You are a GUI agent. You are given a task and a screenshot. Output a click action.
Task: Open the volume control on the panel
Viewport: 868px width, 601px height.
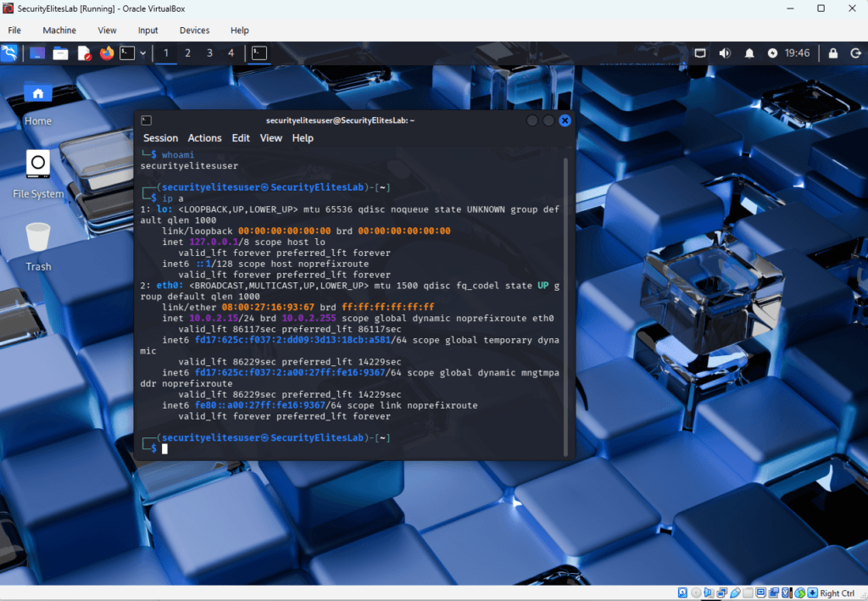point(725,53)
